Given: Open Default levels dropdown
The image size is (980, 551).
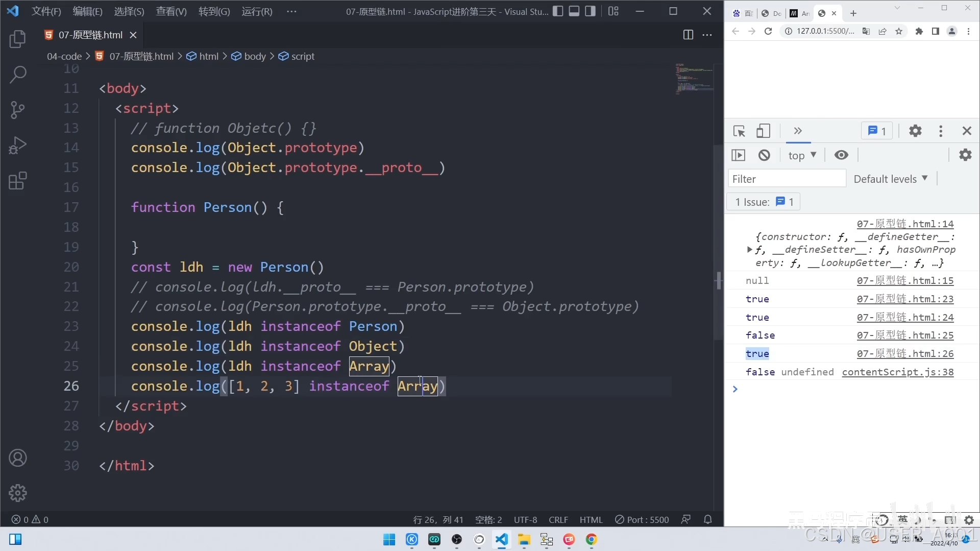Looking at the screenshot, I should click(x=891, y=179).
